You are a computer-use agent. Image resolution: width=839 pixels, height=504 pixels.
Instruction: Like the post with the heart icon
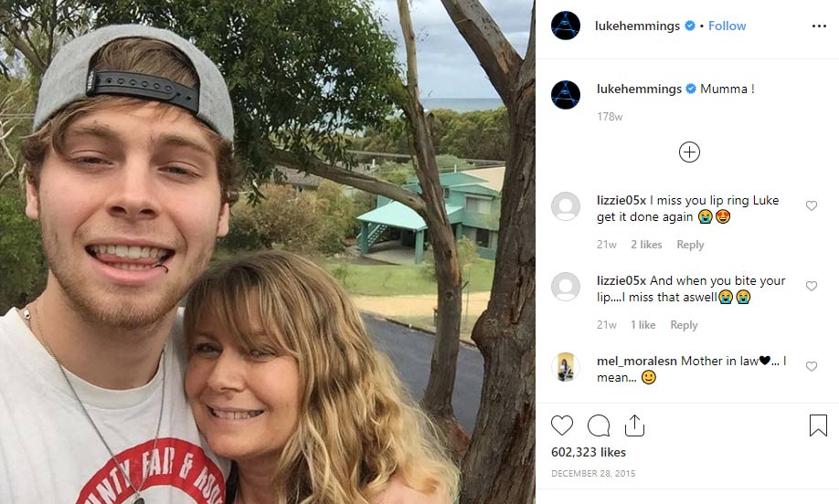562,425
